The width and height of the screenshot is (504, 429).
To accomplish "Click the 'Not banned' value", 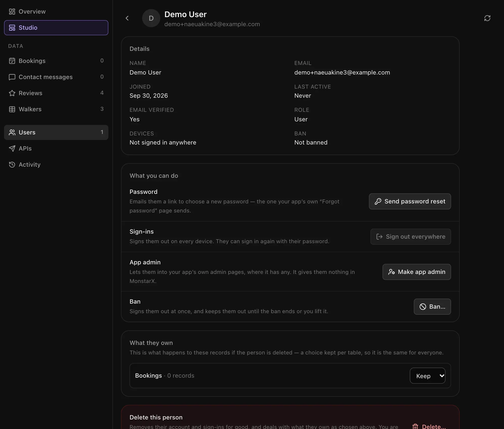I will click(311, 142).
